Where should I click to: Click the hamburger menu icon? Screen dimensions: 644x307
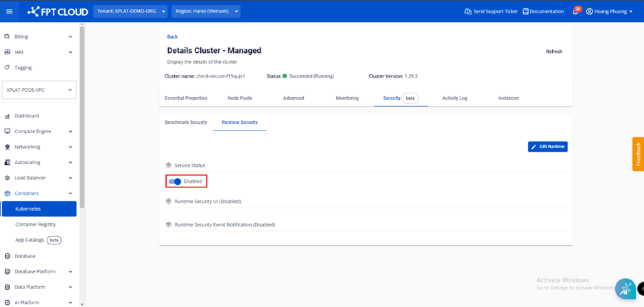[10, 12]
